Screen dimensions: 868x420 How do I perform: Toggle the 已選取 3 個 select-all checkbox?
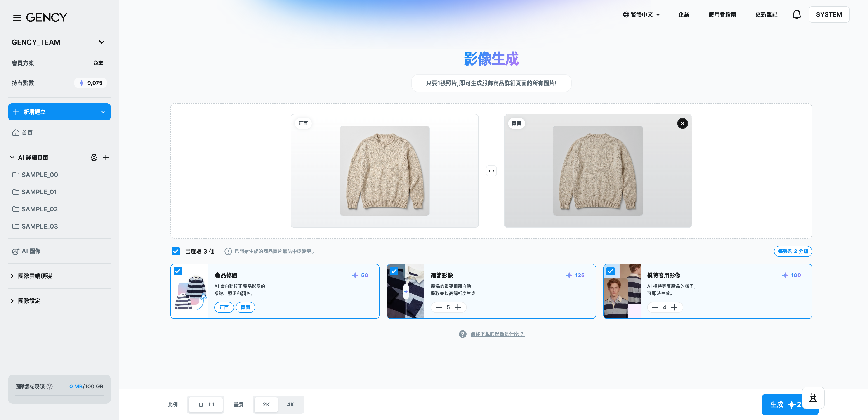(176, 251)
